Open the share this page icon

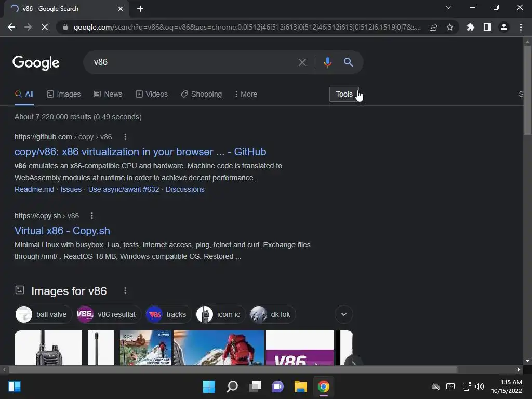point(433,27)
